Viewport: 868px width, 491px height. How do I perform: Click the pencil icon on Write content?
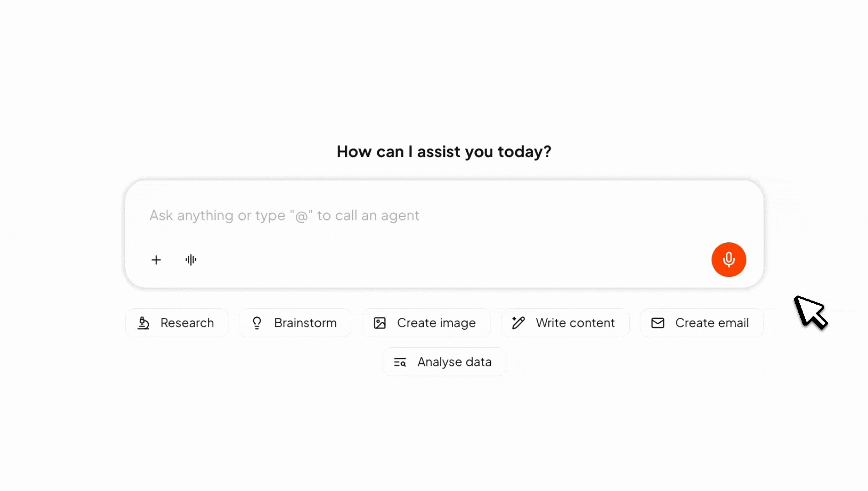518,323
